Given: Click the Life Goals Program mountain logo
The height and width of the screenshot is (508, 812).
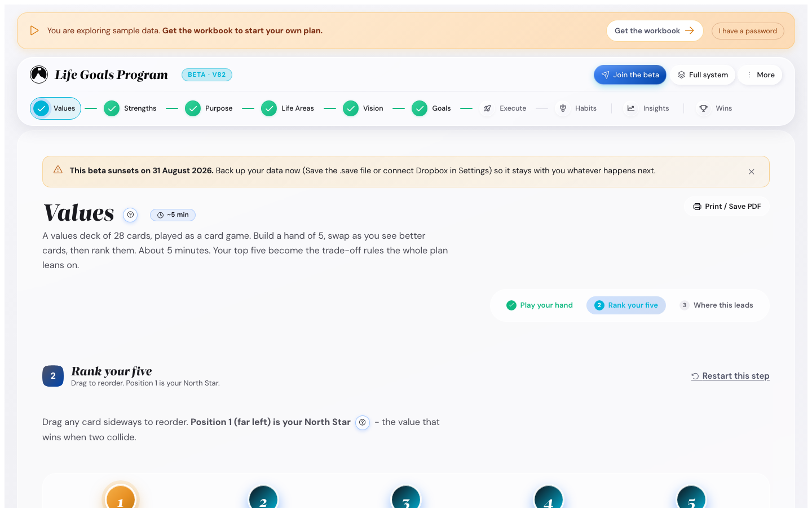Looking at the screenshot, I should pos(39,75).
